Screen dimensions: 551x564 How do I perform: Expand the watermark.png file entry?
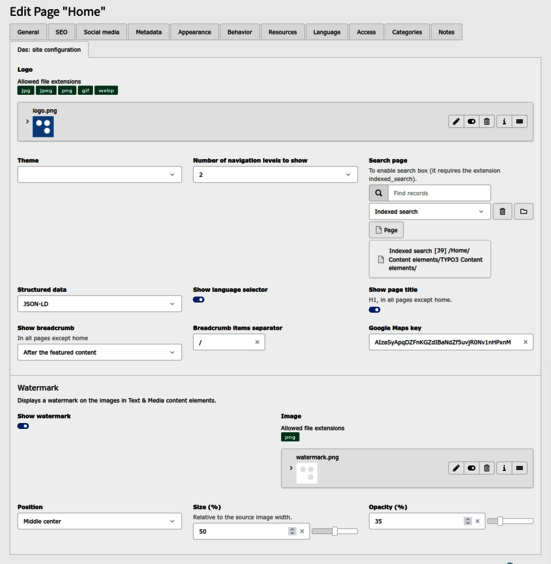pos(291,468)
